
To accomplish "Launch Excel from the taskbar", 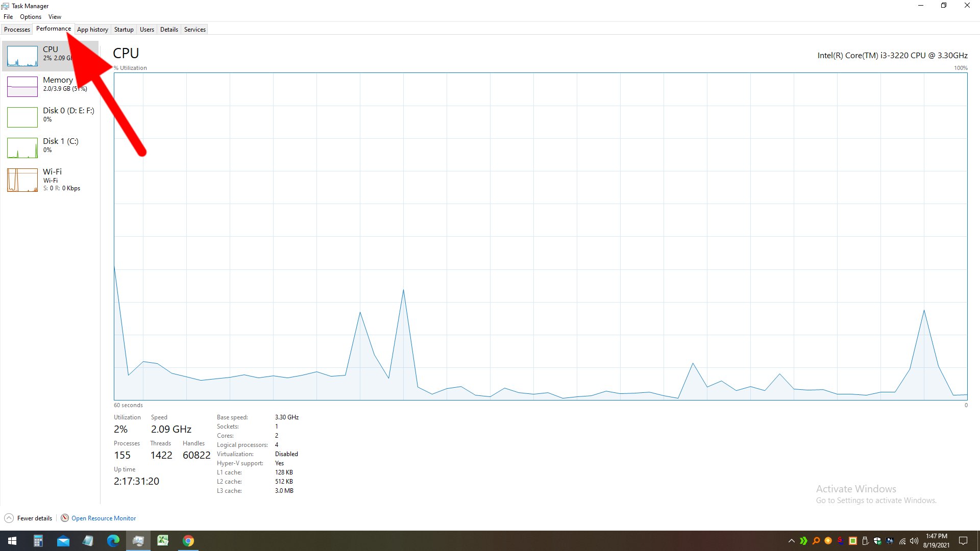I will pos(163,540).
